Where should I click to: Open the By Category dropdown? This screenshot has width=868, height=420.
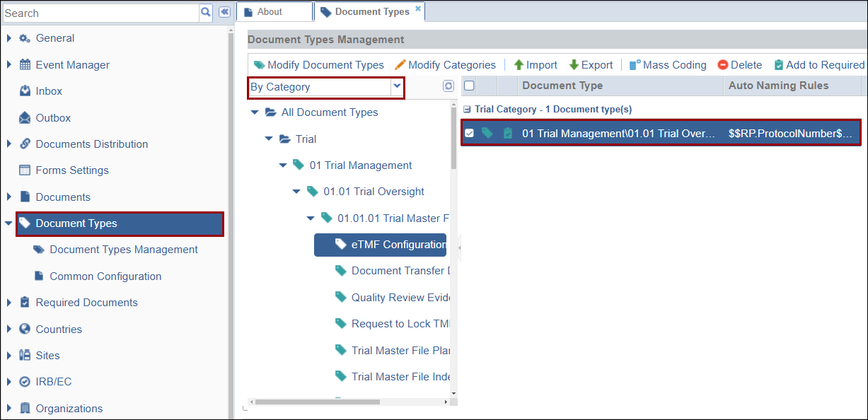coord(397,86)
